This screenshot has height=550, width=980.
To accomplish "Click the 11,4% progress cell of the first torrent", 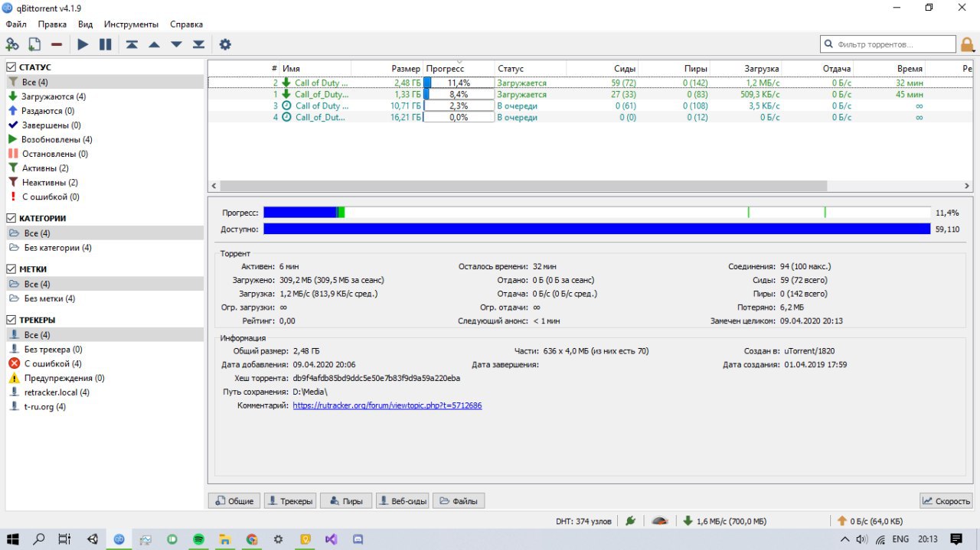I will (x=459, y=83).
